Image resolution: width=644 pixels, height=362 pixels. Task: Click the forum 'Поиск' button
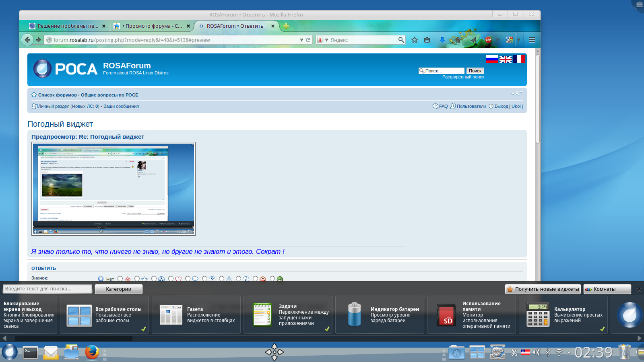click(x=475, y=71)
